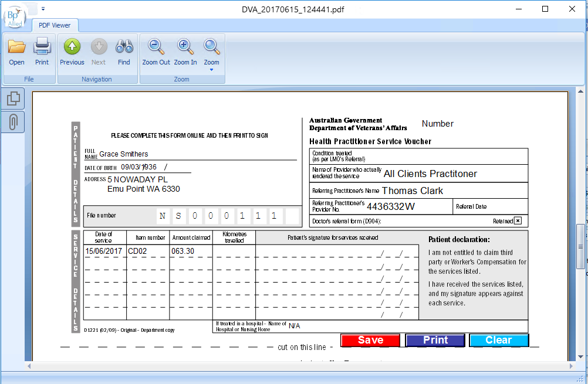Image resolution: width=588 pixels, height=384 pixels.
Task: Click the Patient declaration heading text
Action: coord(459,240)
